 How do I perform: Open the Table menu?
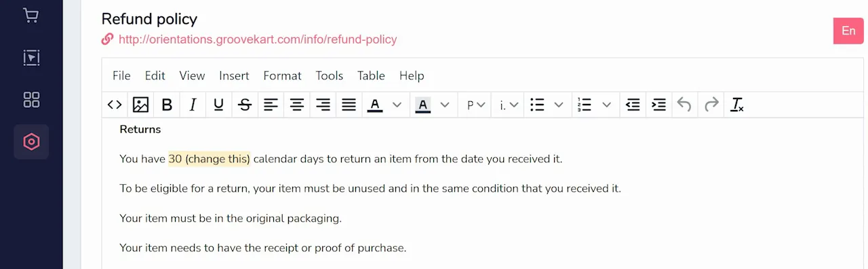tap(371, 75)
